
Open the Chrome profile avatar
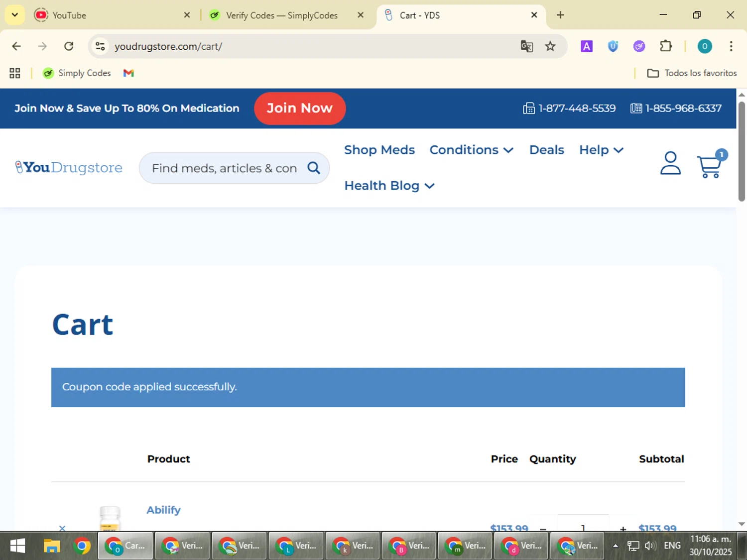705,46
